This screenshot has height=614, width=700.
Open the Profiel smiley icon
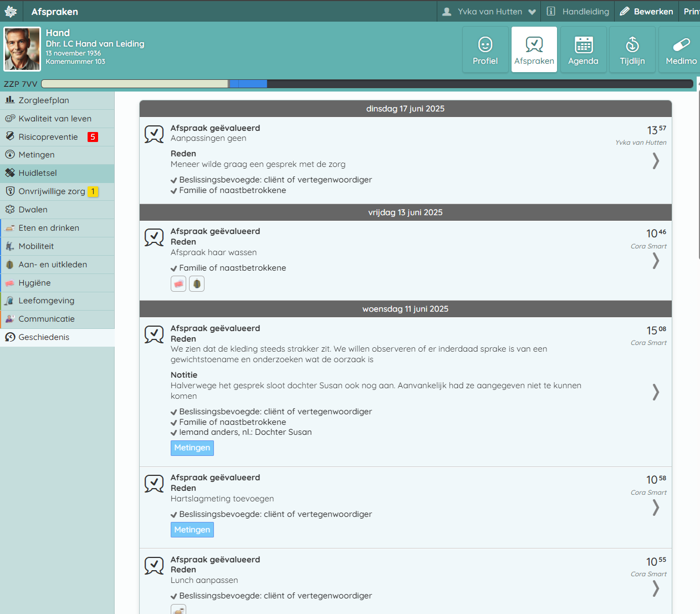point(485,44)
